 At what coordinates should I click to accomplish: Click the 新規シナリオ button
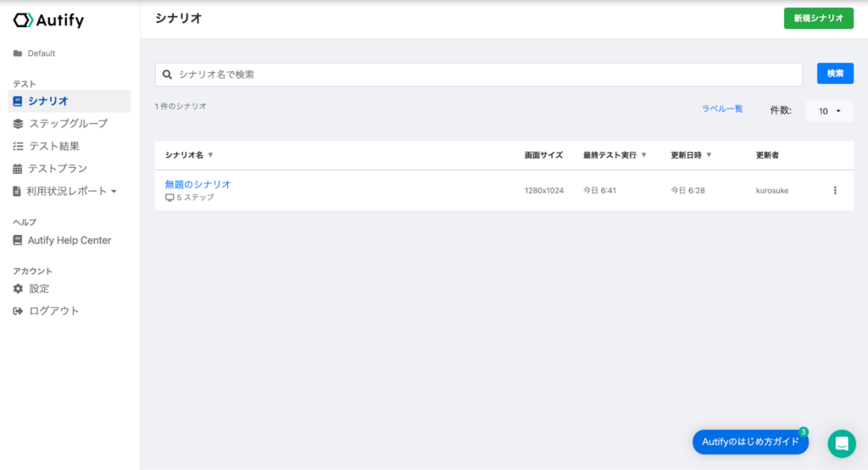tap(818, 19)
